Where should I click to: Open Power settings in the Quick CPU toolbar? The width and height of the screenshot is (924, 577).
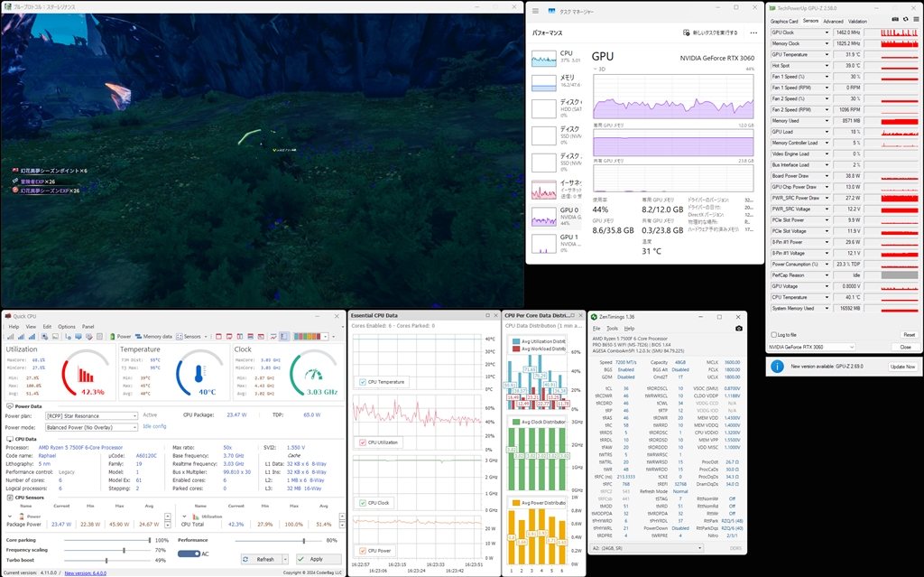click(x=120, y=336)
